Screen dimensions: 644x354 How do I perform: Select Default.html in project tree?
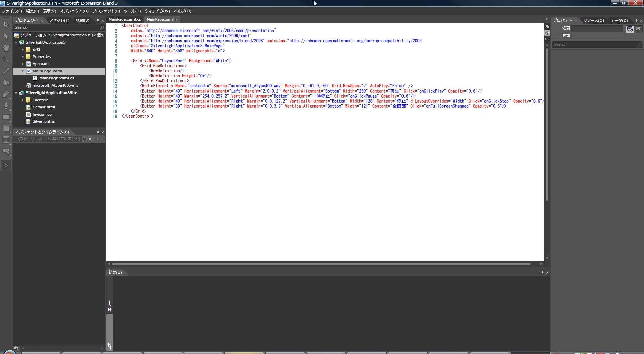pyautogui.click(x=44, y=107)
